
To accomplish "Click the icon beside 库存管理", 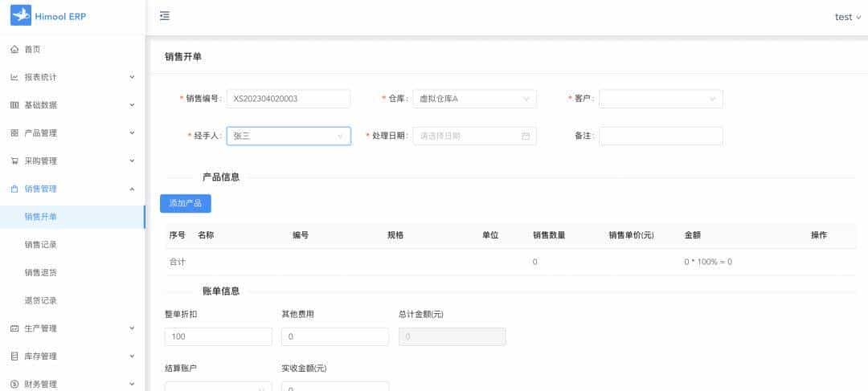I will pyautogui.click(x=14, y=356).
